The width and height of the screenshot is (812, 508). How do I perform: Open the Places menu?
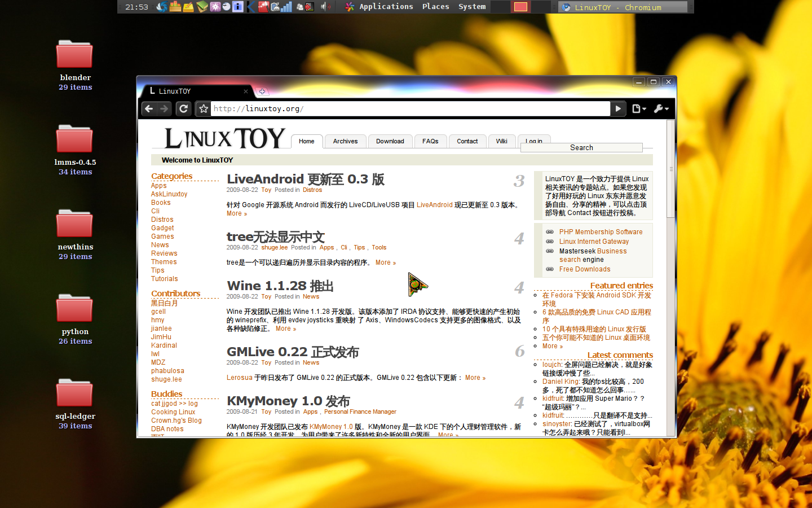[436, 7]
